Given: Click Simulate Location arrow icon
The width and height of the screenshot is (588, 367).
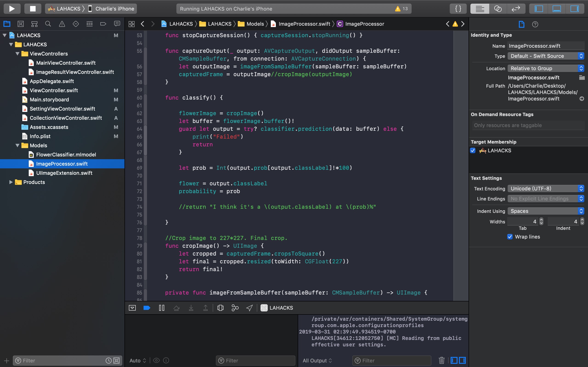Looking at the screenshot, I should tap(249, 308).
